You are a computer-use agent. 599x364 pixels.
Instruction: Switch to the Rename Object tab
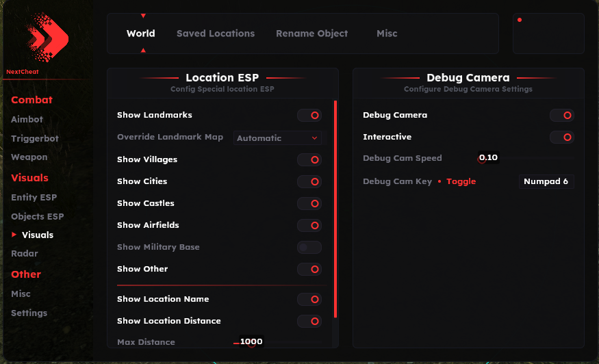(311, 34)
